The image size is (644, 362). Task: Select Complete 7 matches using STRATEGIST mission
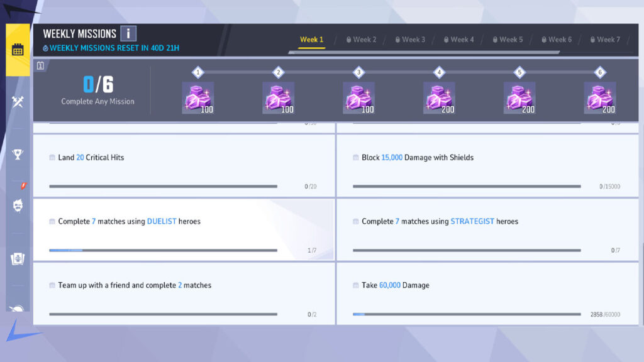pos(487,229)
